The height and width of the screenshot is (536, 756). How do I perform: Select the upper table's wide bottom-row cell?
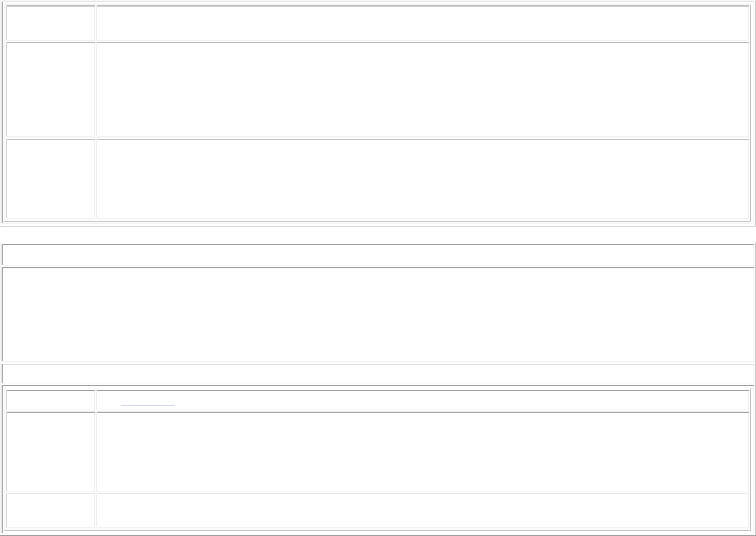(423, 179)
